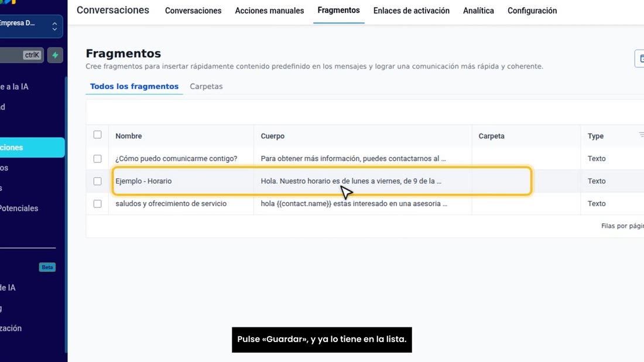Open the sidebar item ending in 'e a la IA'
The image size is (644, 362).
point(14,87)
